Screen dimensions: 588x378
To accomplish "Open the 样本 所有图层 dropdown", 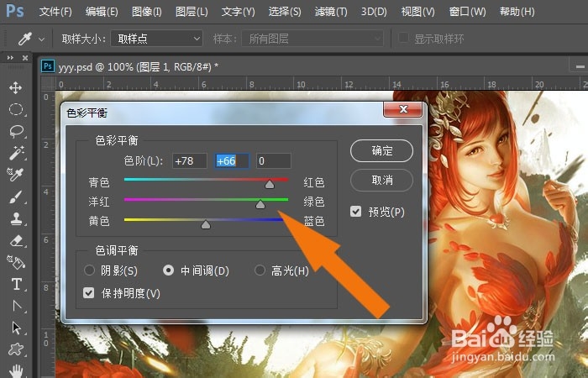I will click(x=312, y=39).
